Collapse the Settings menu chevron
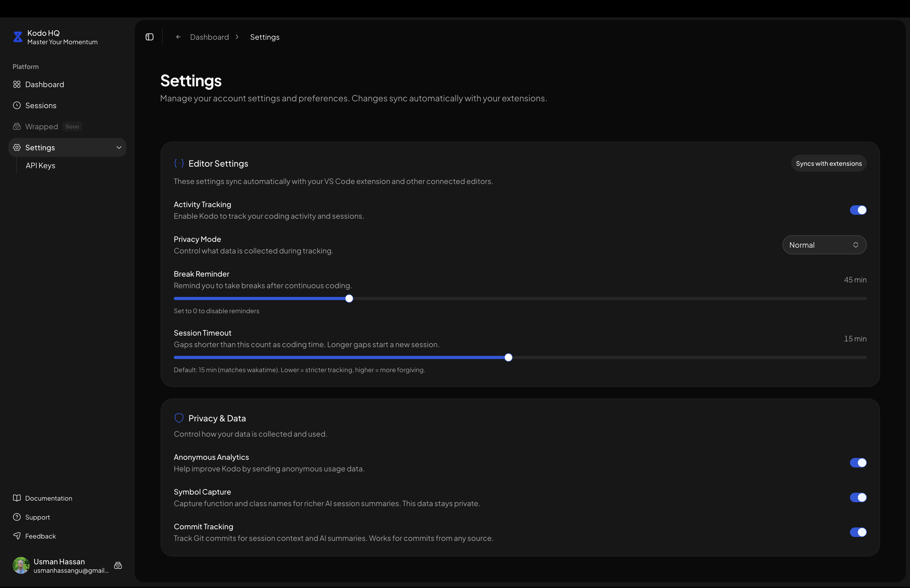910x588 pixels. [x=119, y=147]
